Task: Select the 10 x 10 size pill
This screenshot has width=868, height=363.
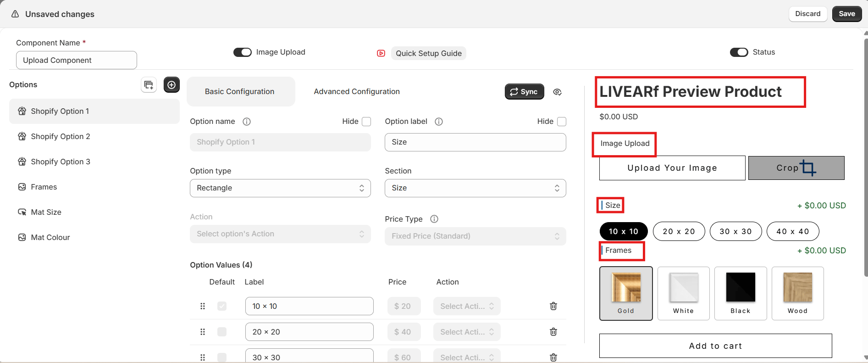Action: coord(624,231)
